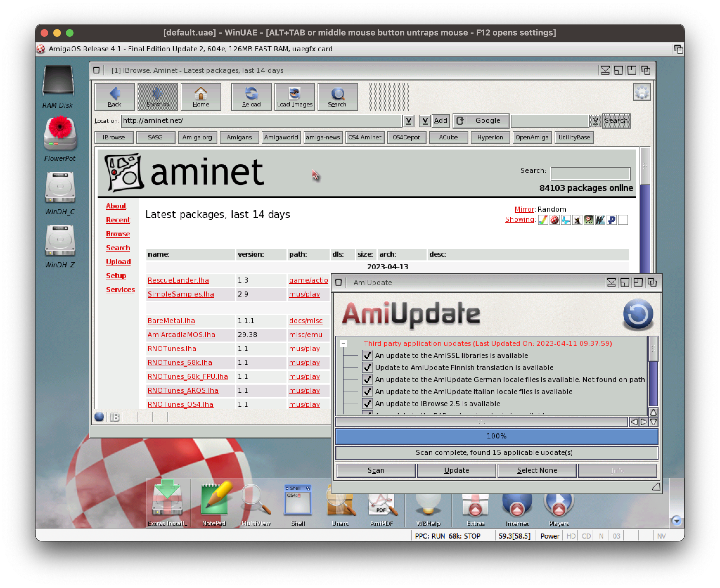Click the boing ball Showing filter icon
This screenshot has height=588, width=720.
(x=555, y=220)
